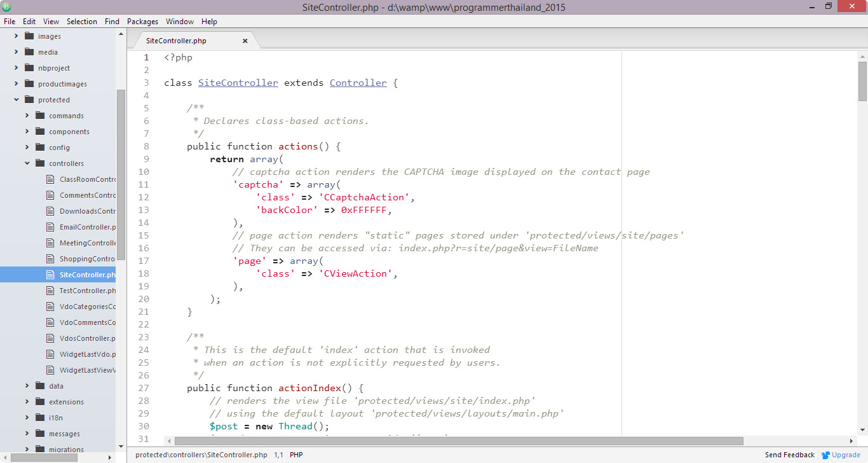The height and width of the screenshot is (463, 868).
Task: Click the SiteController class name link
Action: tap(238, 83)
